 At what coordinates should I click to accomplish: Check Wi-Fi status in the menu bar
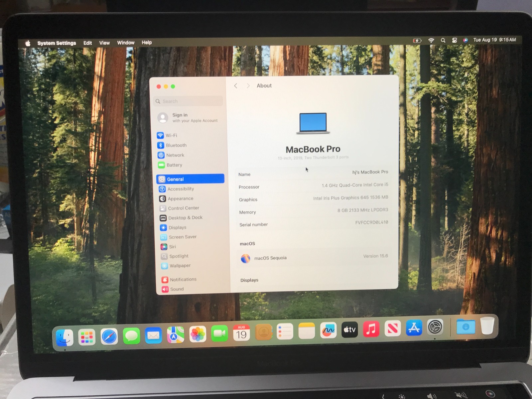[x=431, y=40]
